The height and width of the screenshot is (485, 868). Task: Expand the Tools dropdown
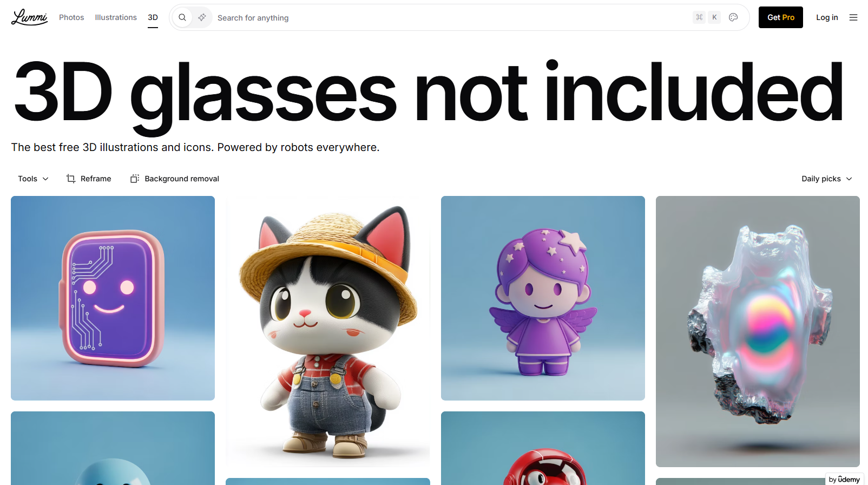(x=33, y=179)
